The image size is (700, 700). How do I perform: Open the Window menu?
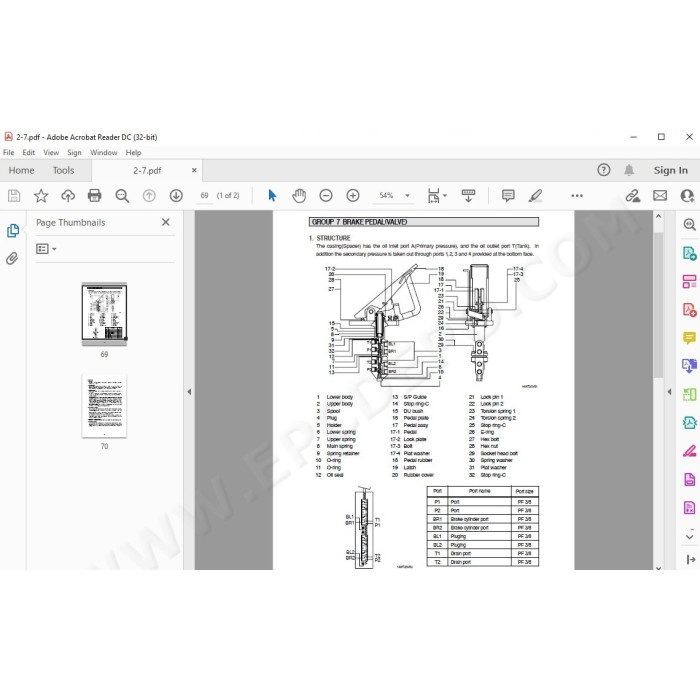tap(104, 152)
